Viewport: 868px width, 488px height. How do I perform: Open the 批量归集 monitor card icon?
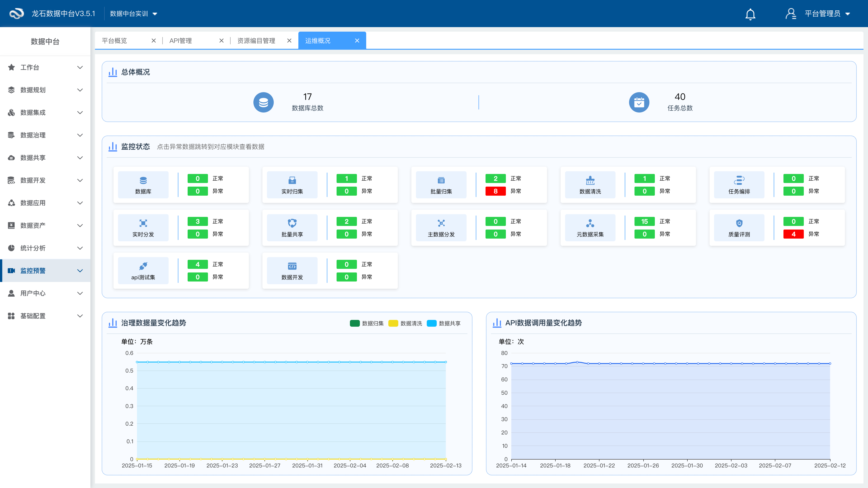(441, 181)
